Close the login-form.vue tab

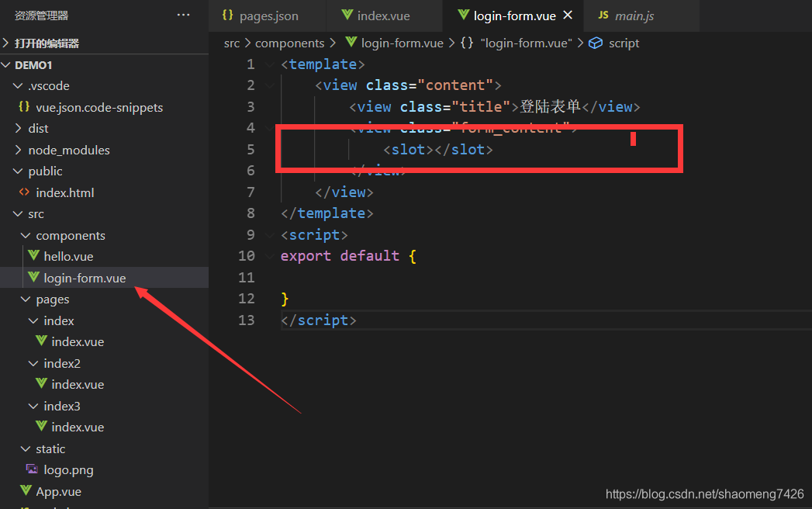pos(568,15)
